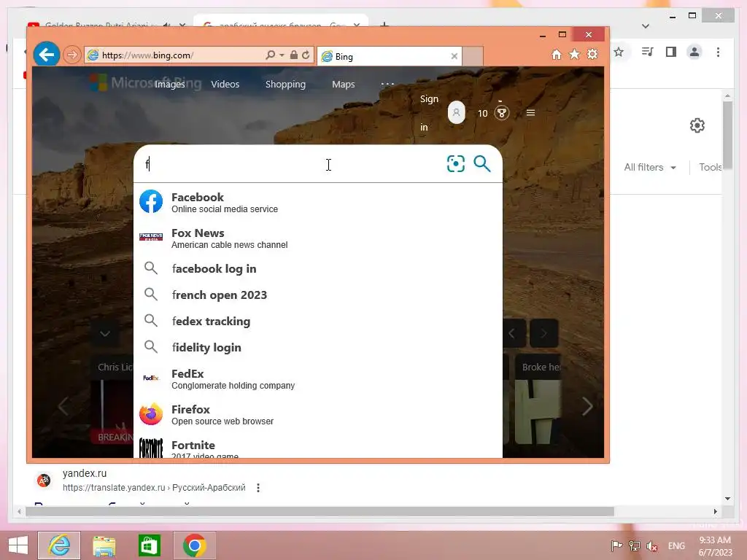This screenshot has height=560, width=747.
Task: Open File Explorer from the taskbar
Action: pyautogui.click(x=104, y=545)
